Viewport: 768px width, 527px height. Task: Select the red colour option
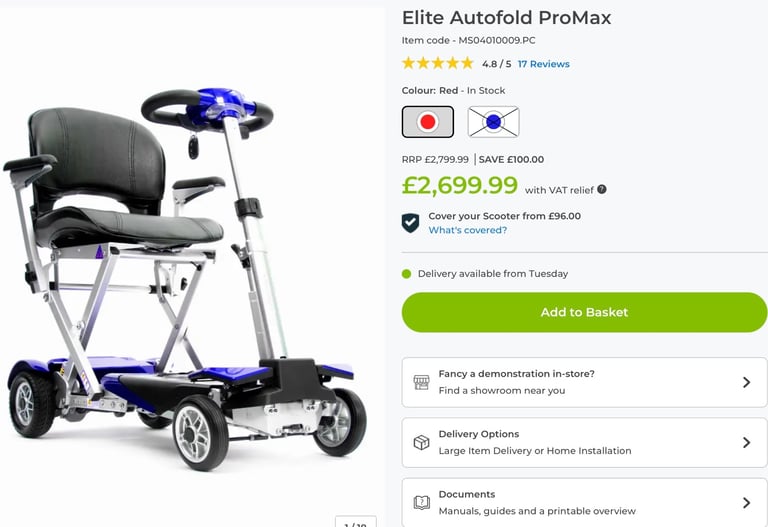(x=428, y=121)
